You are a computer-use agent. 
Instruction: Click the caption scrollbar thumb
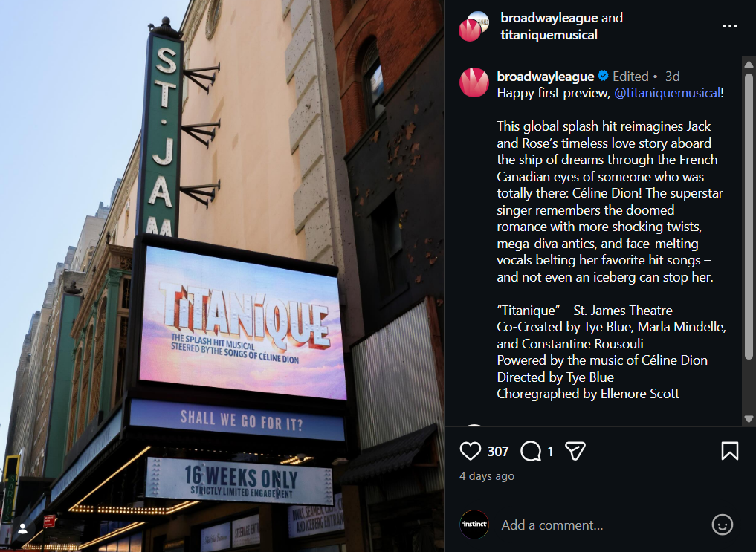tap(749, 215)
